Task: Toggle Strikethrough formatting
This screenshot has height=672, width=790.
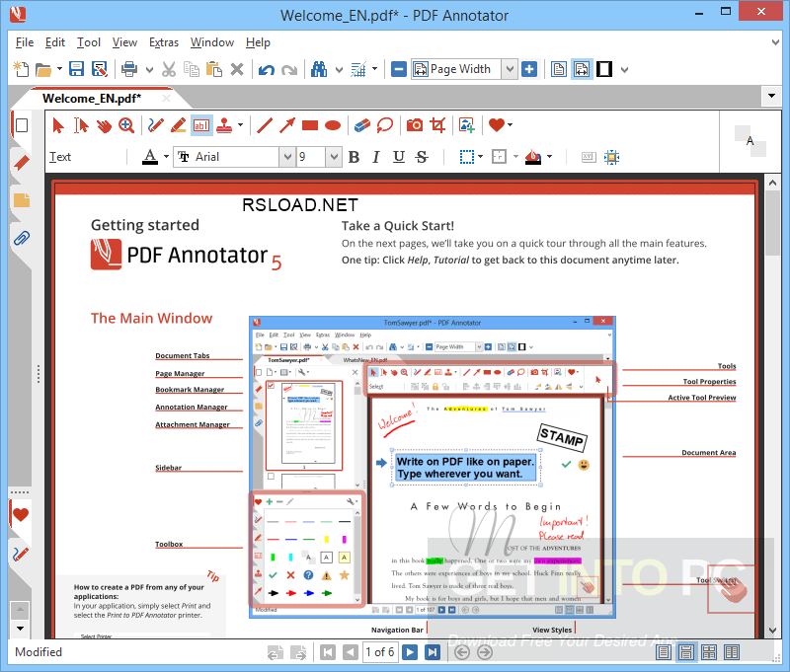Action: (422, 157)
